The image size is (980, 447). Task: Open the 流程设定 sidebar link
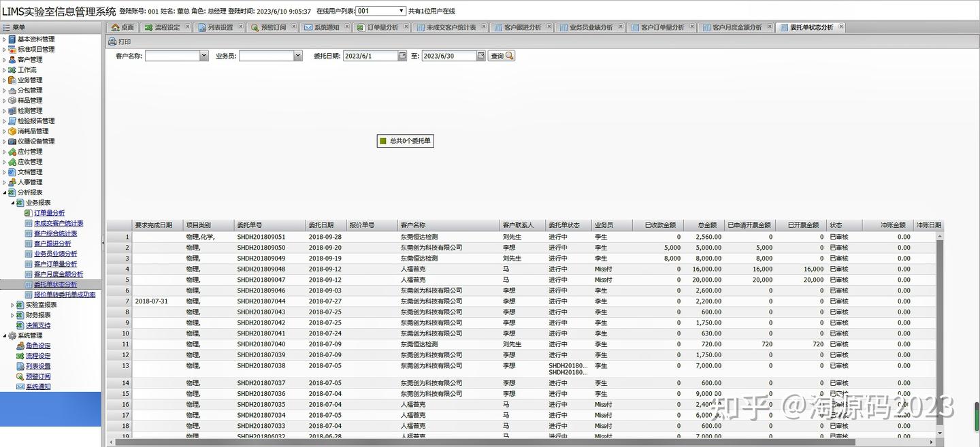pyautogui.click(x=38, y=356)
